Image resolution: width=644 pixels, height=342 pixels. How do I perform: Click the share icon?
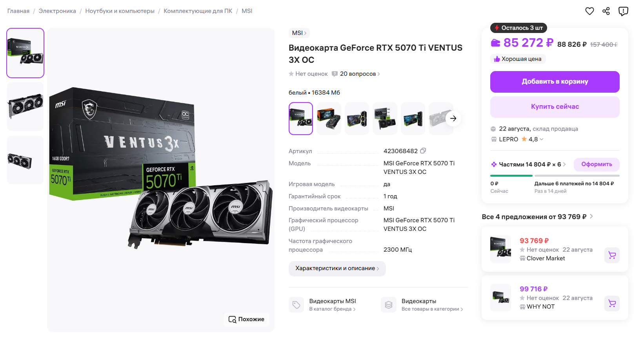point(606,11)
